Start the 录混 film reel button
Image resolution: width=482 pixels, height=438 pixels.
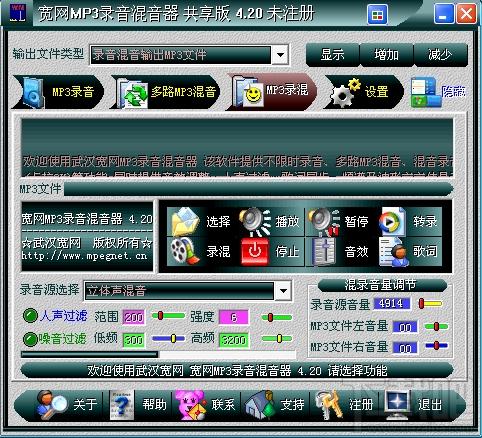point(201,251)
